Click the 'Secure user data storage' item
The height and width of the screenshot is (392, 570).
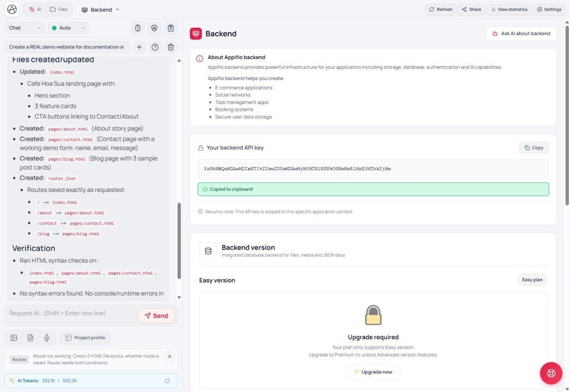coord(243,117)
